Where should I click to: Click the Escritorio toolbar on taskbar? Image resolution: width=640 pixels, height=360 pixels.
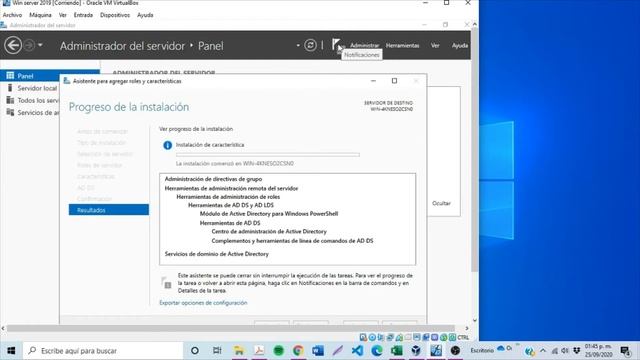point(482,351)
